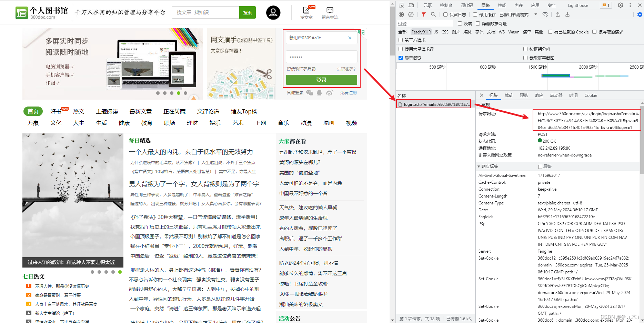644x323 pixels.
Task: Click the import HAR upload arrow icon
Action: click(x=558, y=14)
